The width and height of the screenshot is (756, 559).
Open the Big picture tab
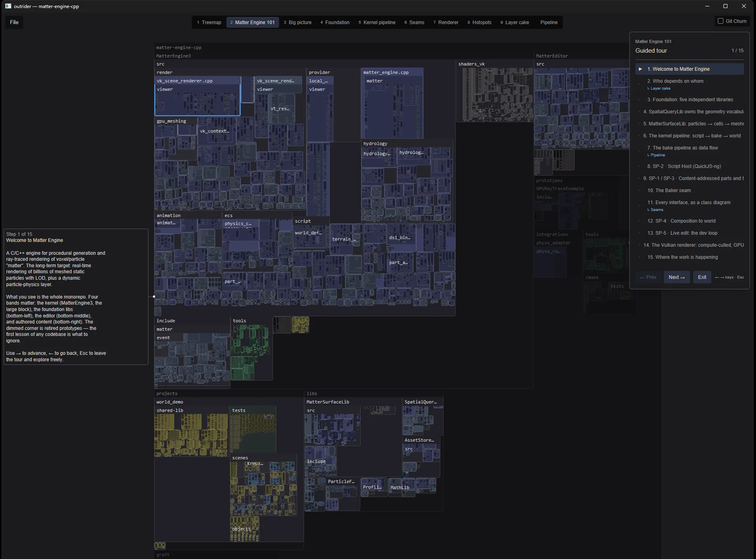(298, 23)
